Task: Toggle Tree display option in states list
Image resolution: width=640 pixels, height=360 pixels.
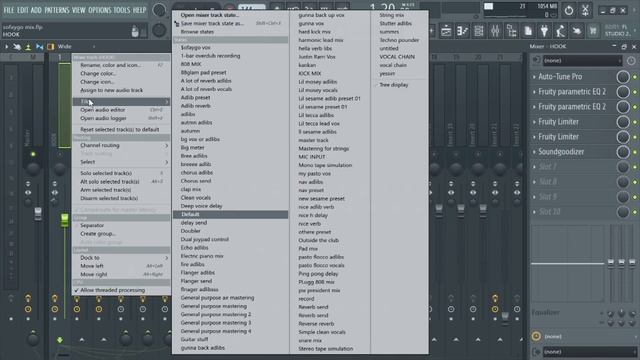Action: pyautogui.click(x=393, y=85)
